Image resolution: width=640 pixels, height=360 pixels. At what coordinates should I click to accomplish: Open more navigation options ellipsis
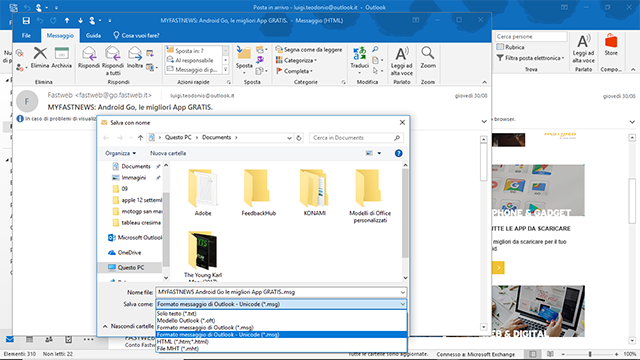pos(88,339)
